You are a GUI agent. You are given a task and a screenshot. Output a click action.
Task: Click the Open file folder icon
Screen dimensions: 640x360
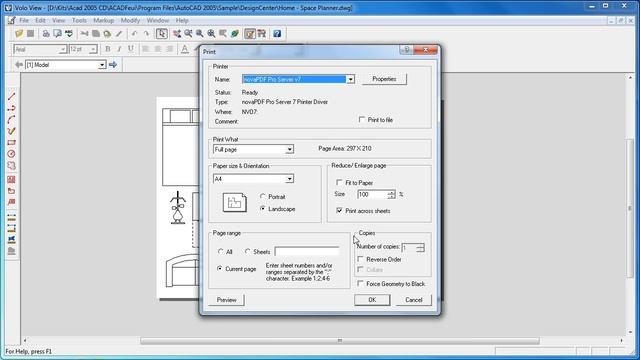pyautogui.click(x=19, y=33)
